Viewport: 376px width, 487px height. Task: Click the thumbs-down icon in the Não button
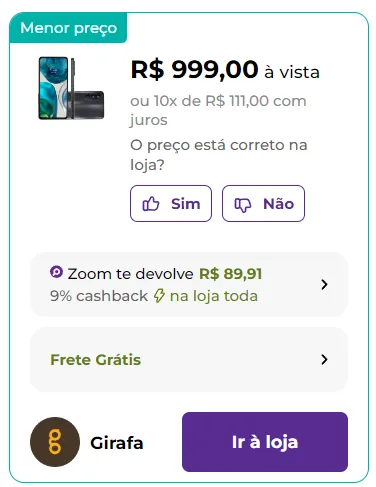[243, 204]
